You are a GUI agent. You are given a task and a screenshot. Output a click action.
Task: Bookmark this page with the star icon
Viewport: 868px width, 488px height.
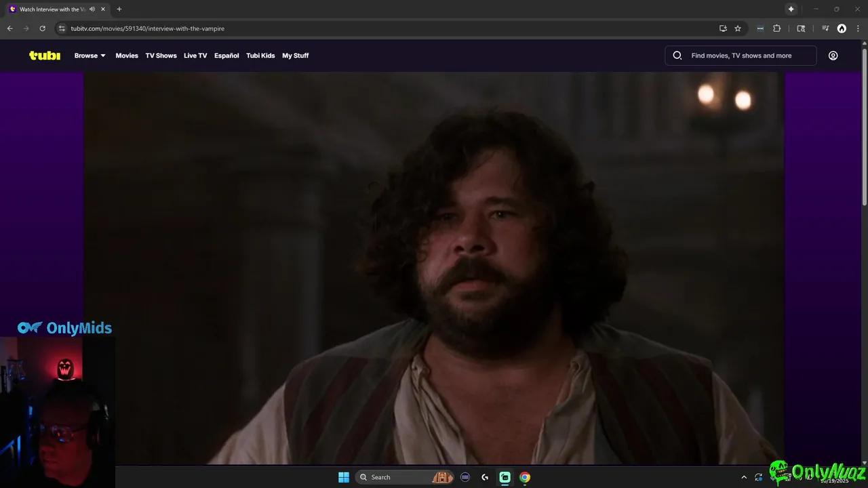click(x=738, y=28)
